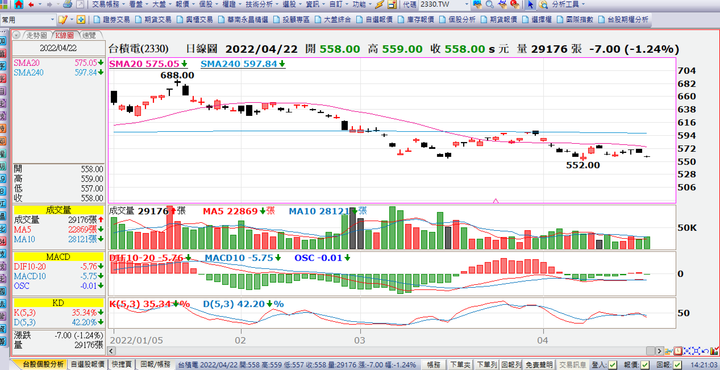Image resolution: width=720 pixels, height=370 pixels.
Task: Switch to the 總覽 tab
Action: tap(89, 35)
